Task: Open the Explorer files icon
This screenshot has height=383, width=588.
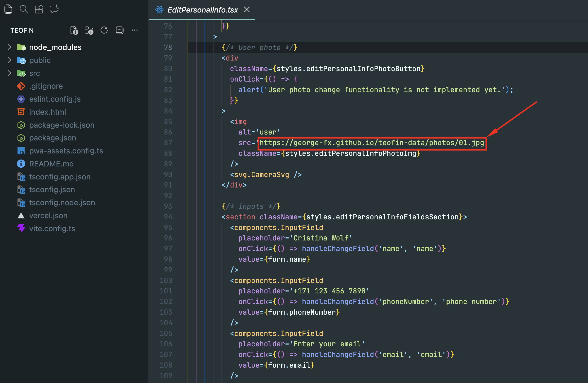Action: coord(9,9)
